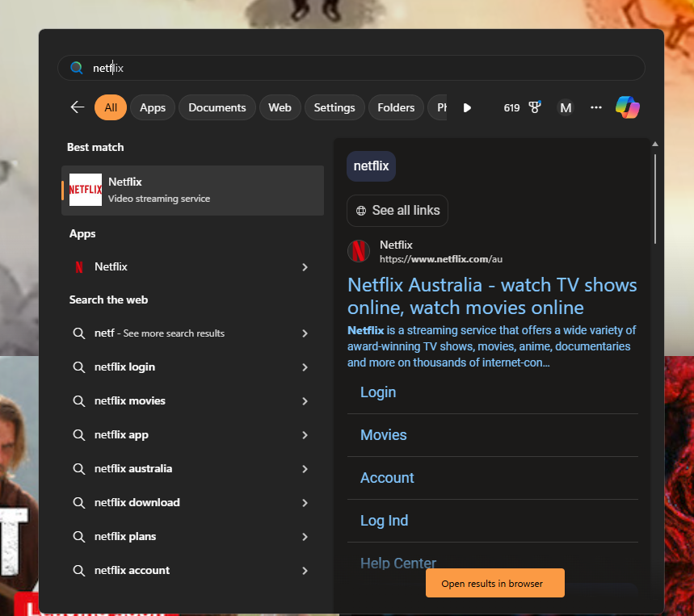Switch to the Settings filter tab
This screenshot has width=694, height=616.
(x=334, y=107)
